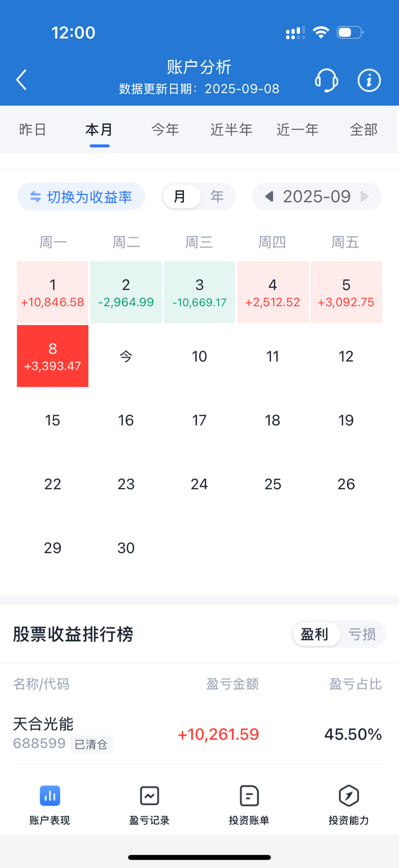This screenshot has width=399, height=868.
Task: Tap the back arrow icon
Action: tap(21, 80)
